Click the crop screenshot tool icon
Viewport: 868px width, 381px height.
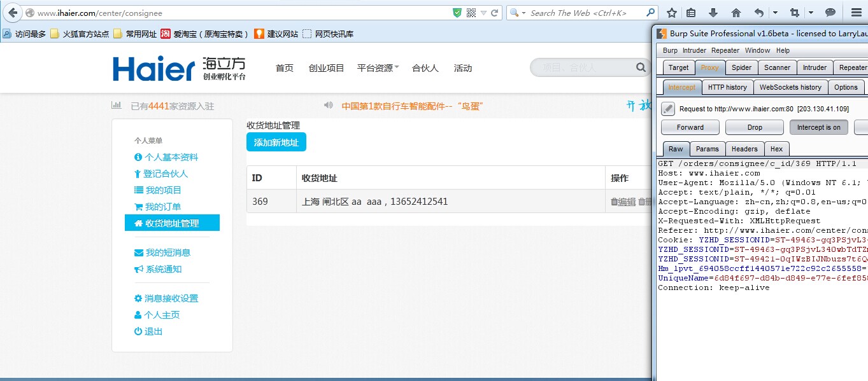click(795, 13)
